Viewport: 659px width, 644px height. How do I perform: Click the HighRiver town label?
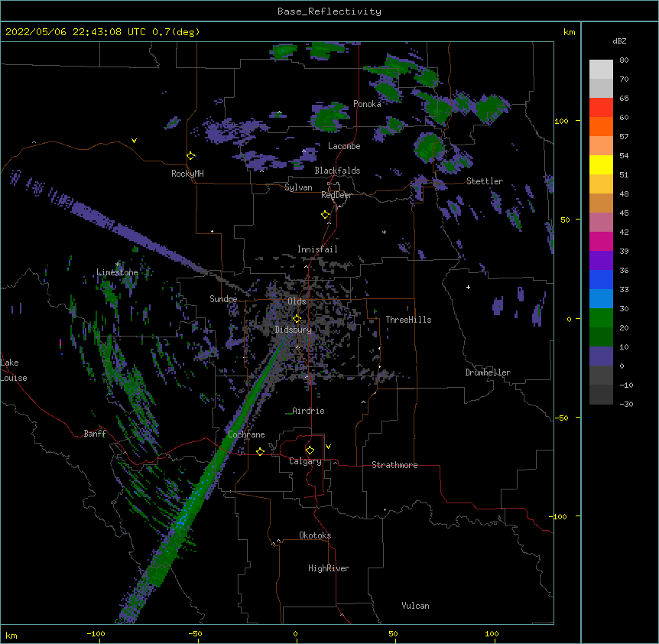pos(329,568)
